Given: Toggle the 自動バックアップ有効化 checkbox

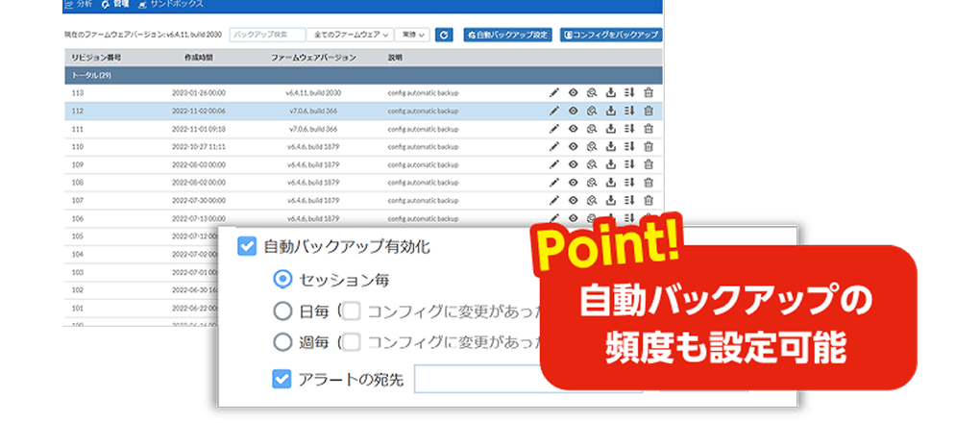Looking at the screenshot, I should (247, 246).
